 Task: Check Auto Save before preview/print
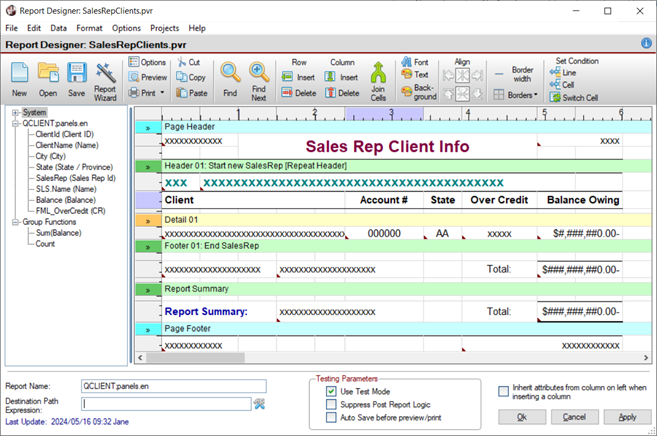[x=331, y=417]
